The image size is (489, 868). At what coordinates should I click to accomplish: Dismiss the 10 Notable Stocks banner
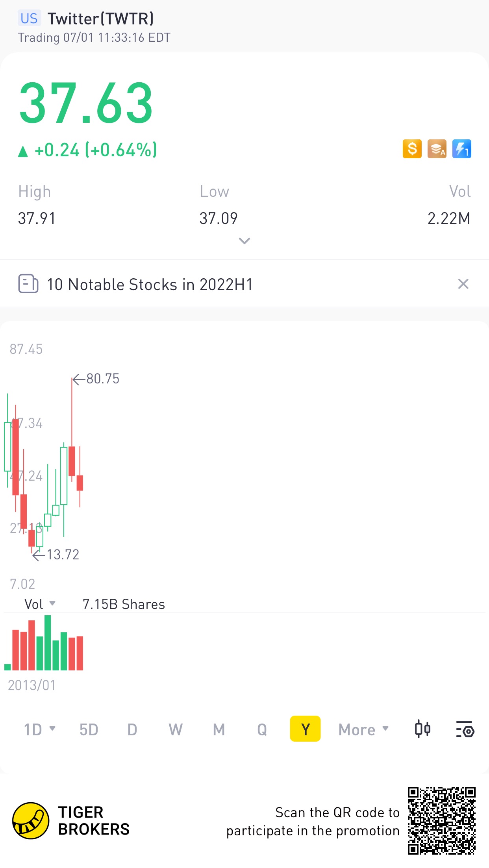(463, 284)
